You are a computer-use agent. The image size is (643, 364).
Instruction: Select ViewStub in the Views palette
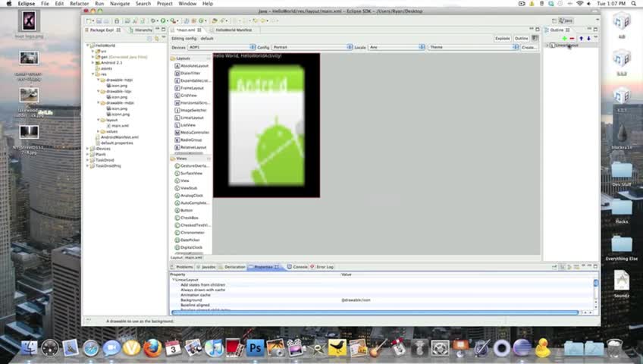(x=186, y=188)
